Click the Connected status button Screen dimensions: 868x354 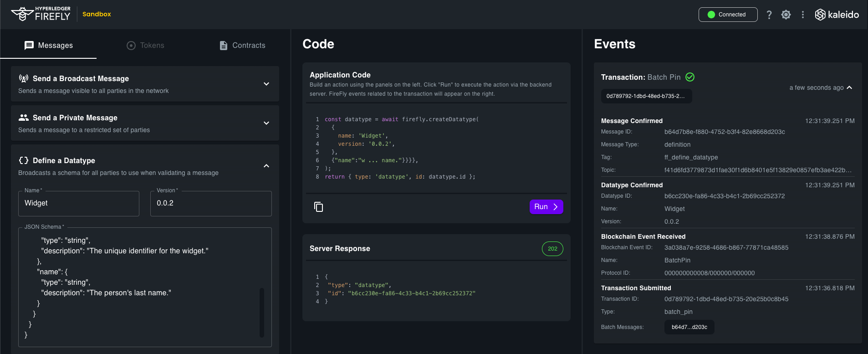(728, 15)
